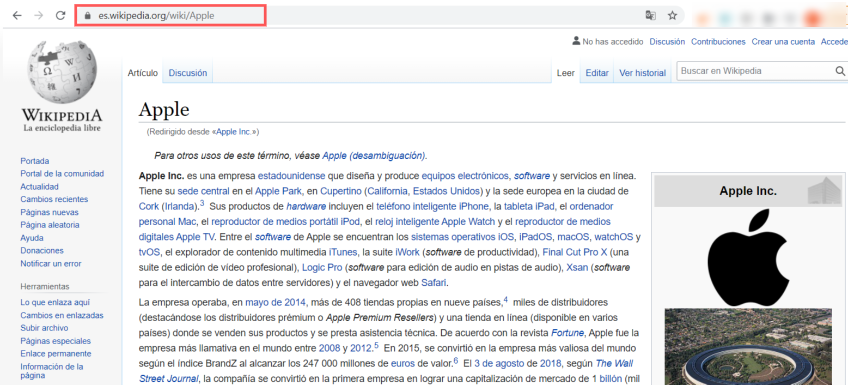Image resolution: width=848 pixels, height=385 pixels.
Task: Switch to the Discusión tab beside Artículo
Action: [x=188, y=73]
